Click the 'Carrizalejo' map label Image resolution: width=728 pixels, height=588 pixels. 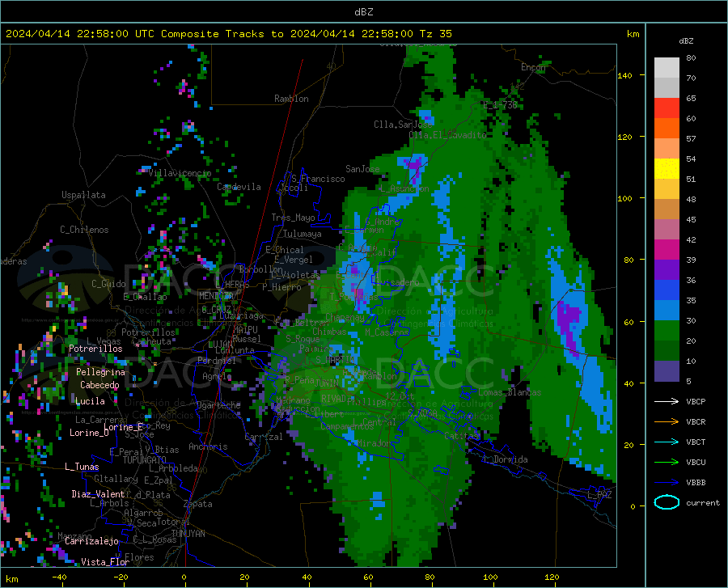(91, 541)
